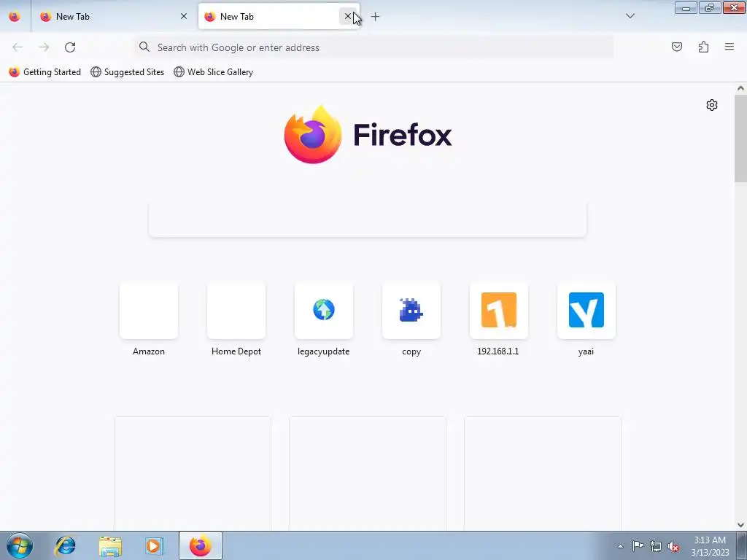The image size is (747, 560).
Task: Open the pinned Firefox tab
Action: tap(15, 17)
